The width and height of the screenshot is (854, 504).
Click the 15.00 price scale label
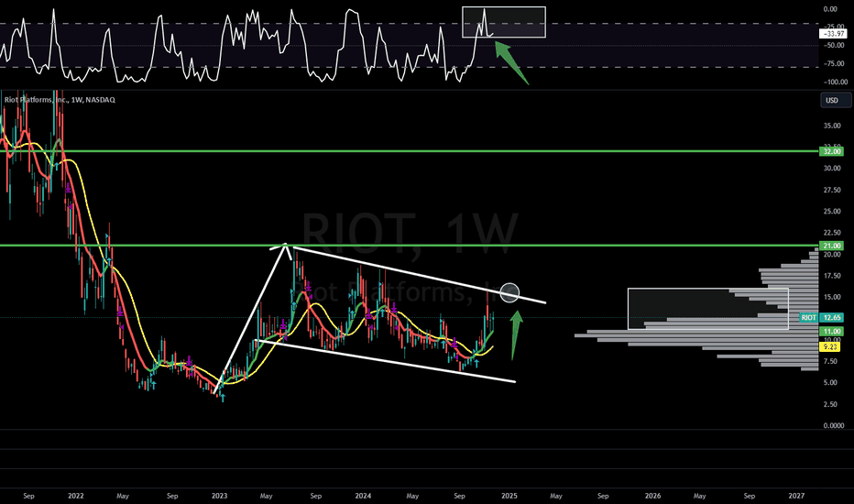[x=832, y=298]
